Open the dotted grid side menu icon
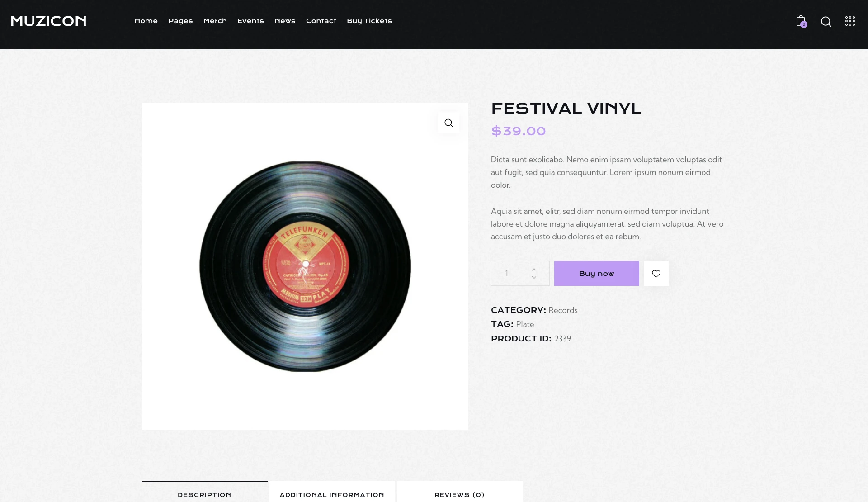868x502 pixels. pyautogui.click(x=850, y=21)
